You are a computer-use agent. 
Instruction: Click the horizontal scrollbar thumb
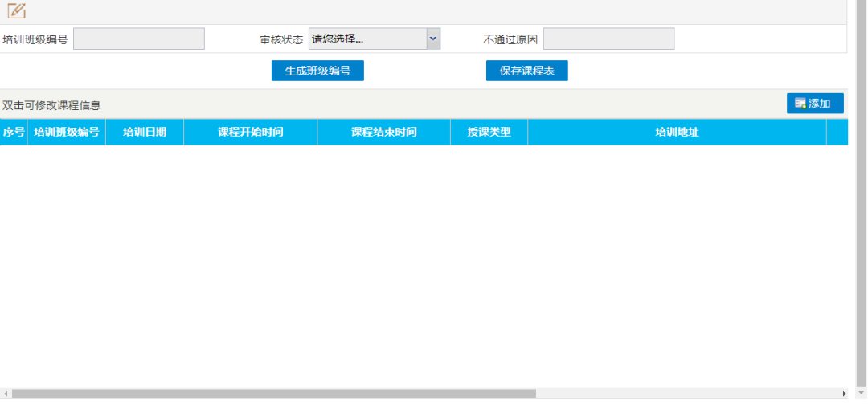[x=273, y=394]
